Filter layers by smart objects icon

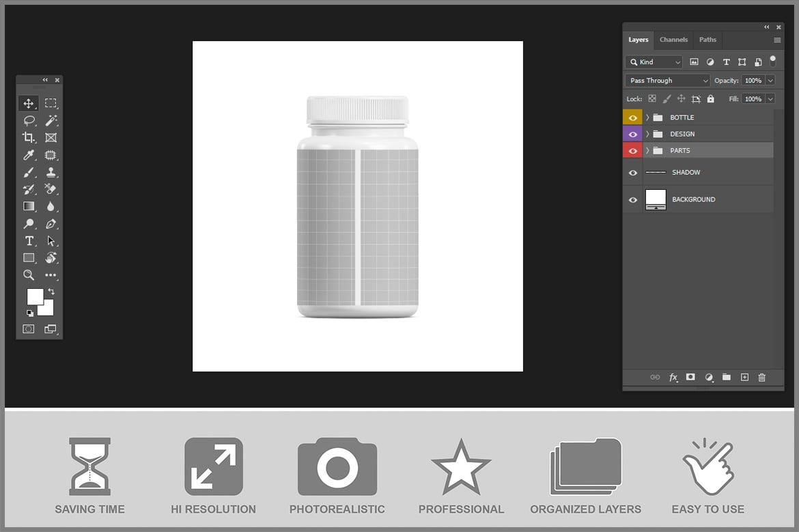[x=758, y=62]
